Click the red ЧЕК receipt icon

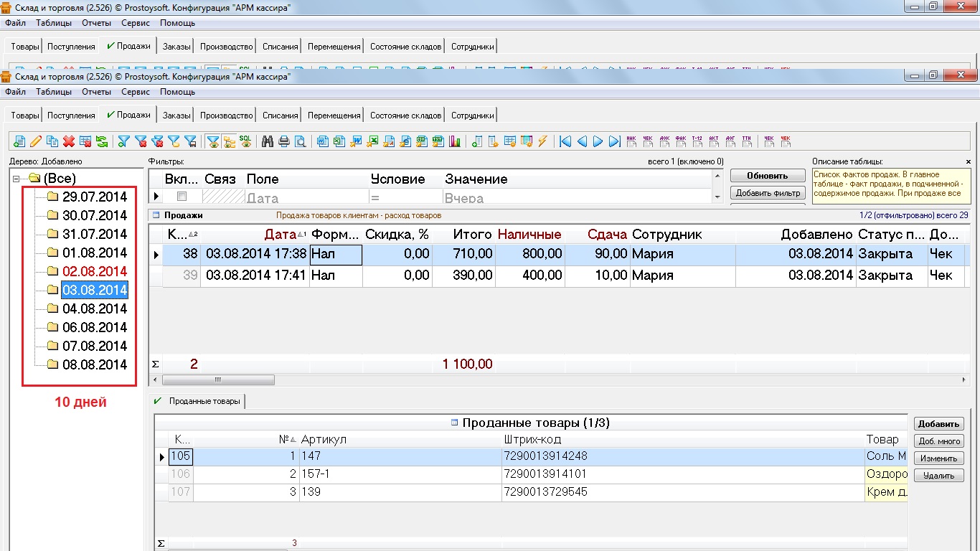(x=786, y=141)
